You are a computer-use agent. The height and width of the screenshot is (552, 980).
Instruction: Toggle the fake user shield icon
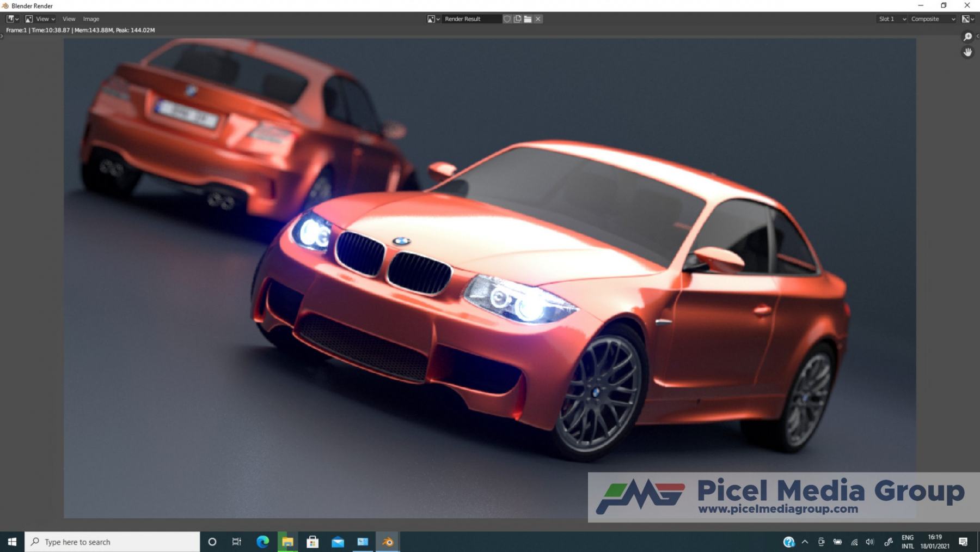(507, 19)
